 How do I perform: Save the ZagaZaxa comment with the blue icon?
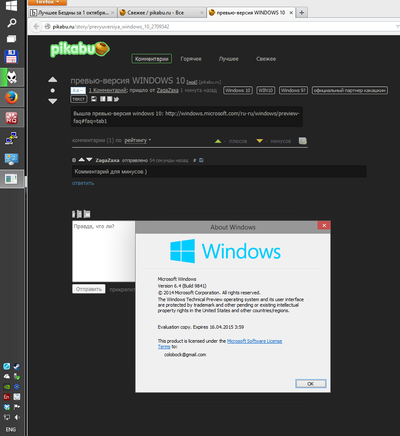click(201, 160)
